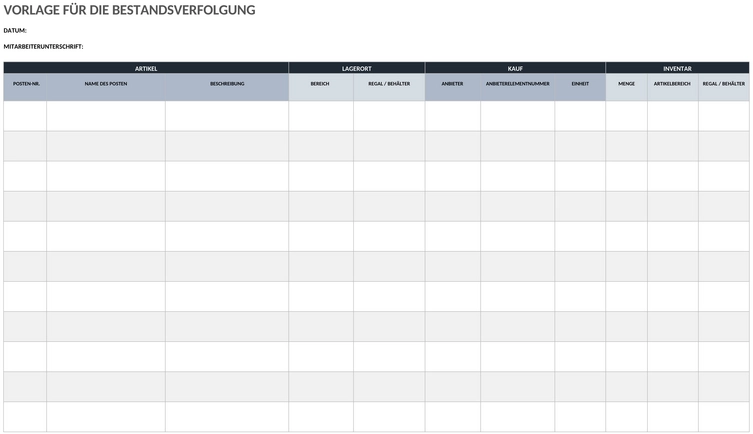Click first empty cell under EINHEIT
The height and width of the screenshot is (434, 753).
point(580,116)
